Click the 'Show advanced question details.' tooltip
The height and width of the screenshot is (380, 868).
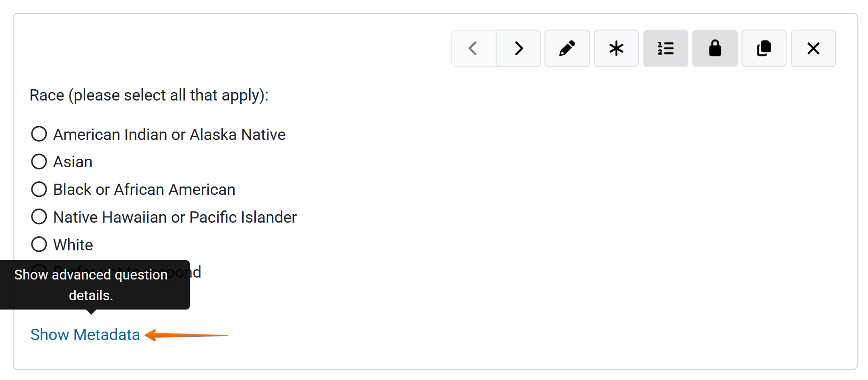(91, 285)
